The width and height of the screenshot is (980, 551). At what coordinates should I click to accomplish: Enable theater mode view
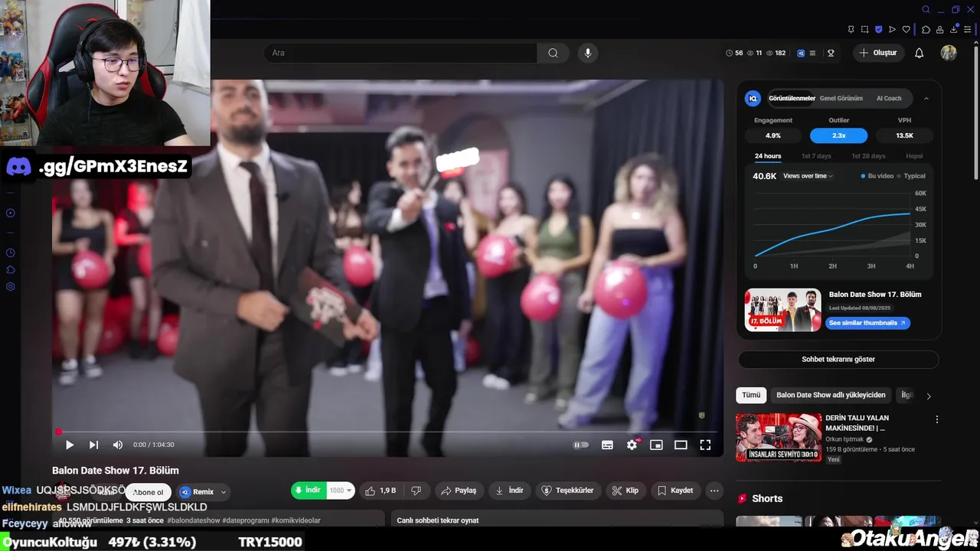point(681,445)
